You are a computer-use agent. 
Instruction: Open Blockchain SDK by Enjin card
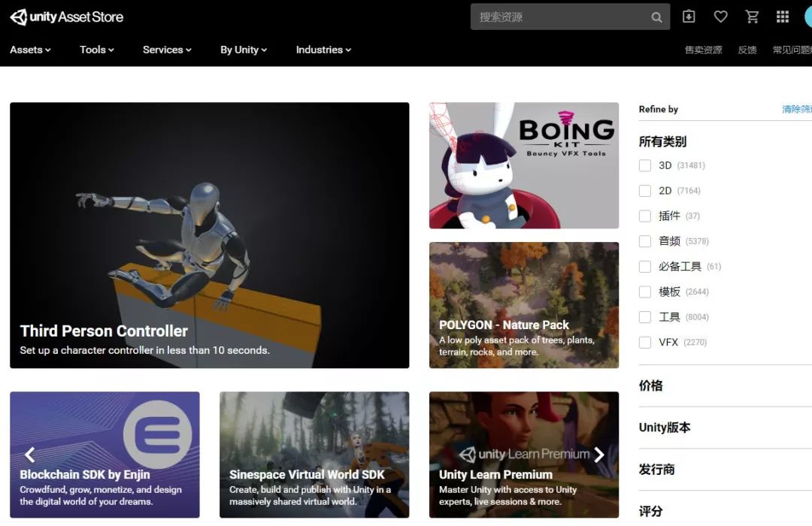105,455
